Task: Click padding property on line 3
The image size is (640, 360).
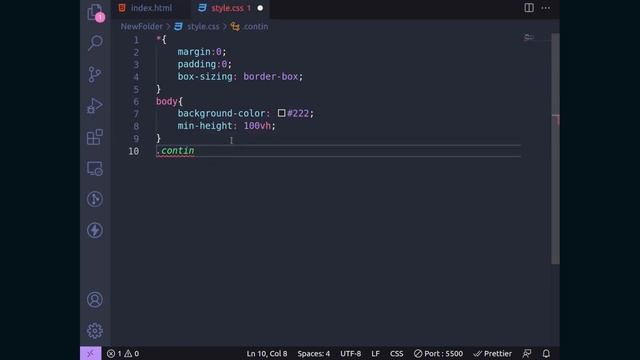Action: point(197,64)
